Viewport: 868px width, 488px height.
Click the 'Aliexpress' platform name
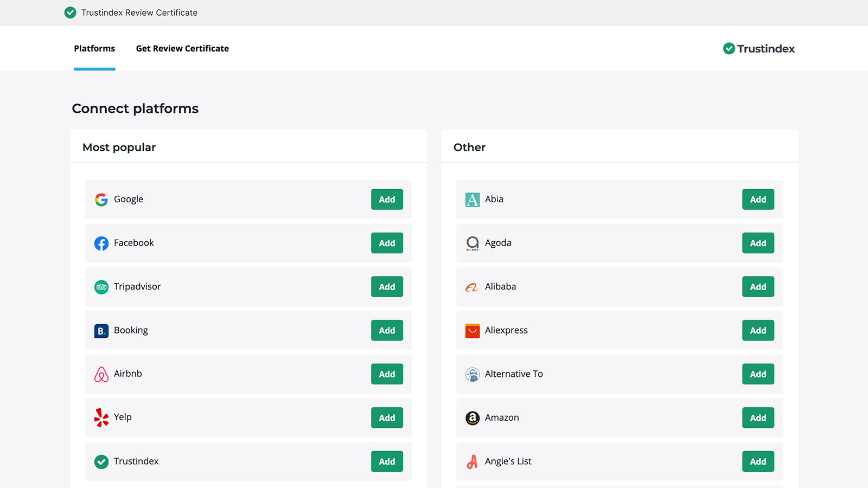pos(506,331)
